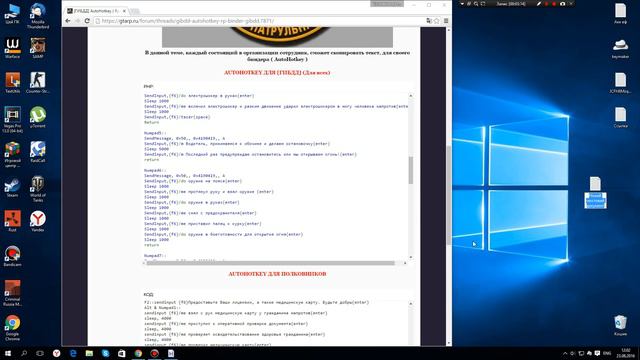Go back with the browser back arrow

[x=68, y=21]
